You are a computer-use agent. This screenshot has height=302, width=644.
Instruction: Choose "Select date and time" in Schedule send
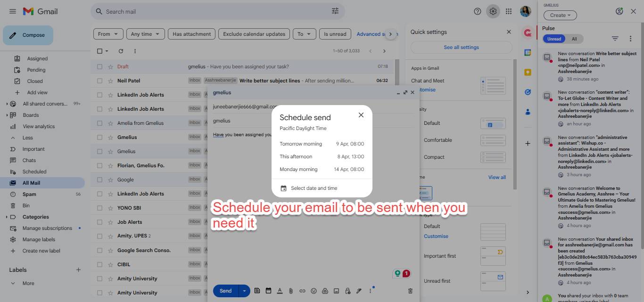pos(314,188)
